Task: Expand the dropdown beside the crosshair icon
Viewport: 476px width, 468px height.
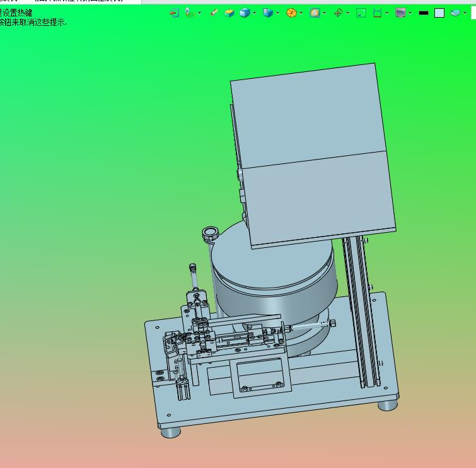Action: coord(348,13)
